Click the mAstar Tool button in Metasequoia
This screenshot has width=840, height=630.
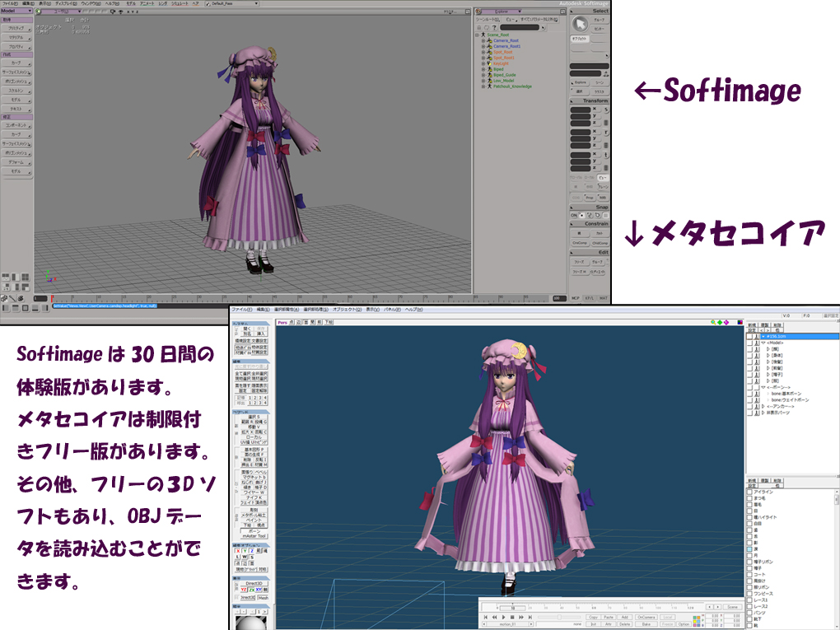(254, 536)
